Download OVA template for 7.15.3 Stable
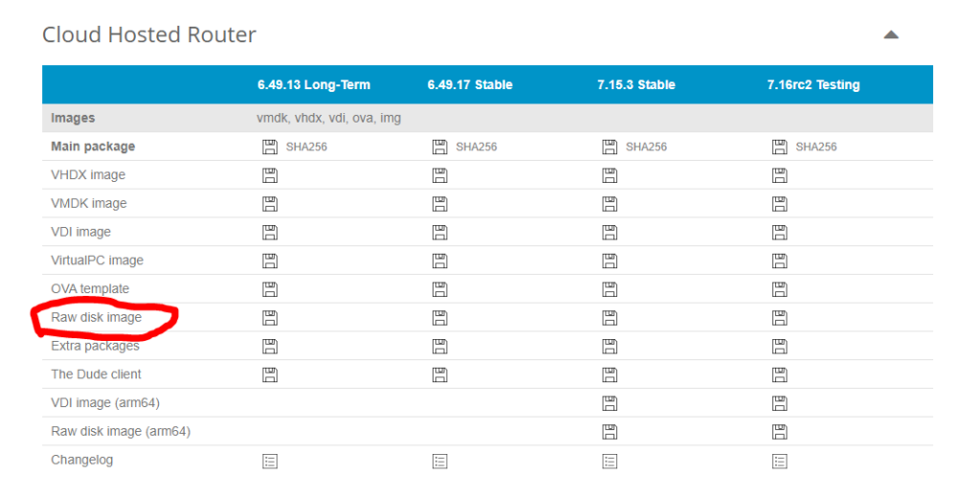 point(610,289)
